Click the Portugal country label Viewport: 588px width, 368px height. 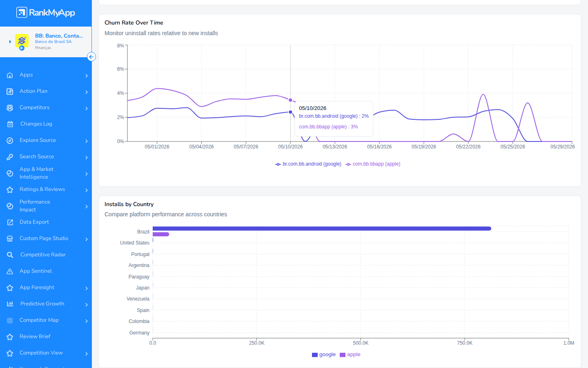click(x=140, y=254)
